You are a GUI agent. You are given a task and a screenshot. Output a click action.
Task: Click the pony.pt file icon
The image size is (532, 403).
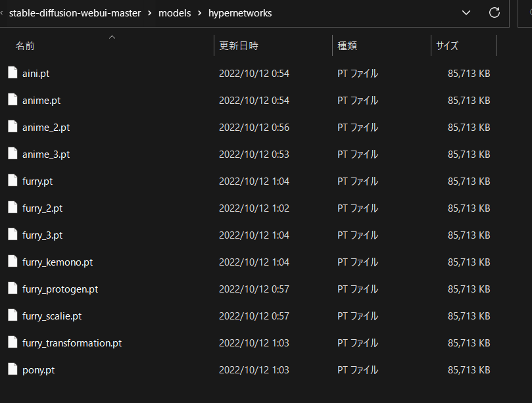12,369
